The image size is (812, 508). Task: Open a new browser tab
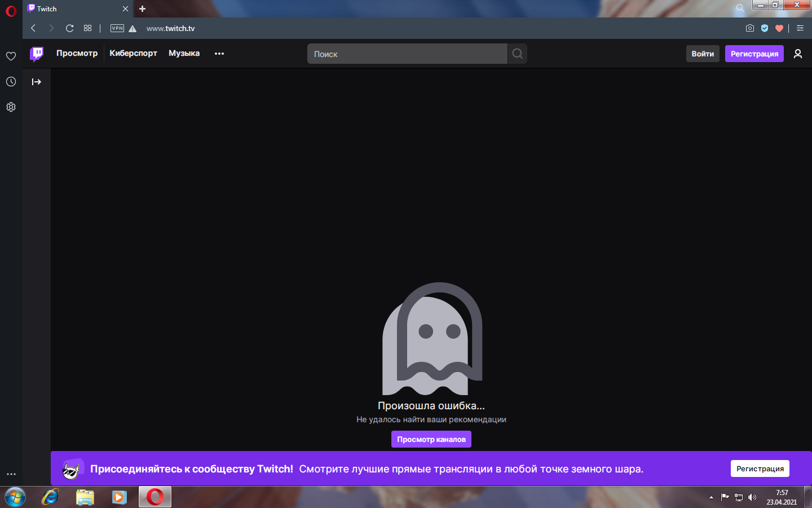pyautogui.click(x=143, y=8)
